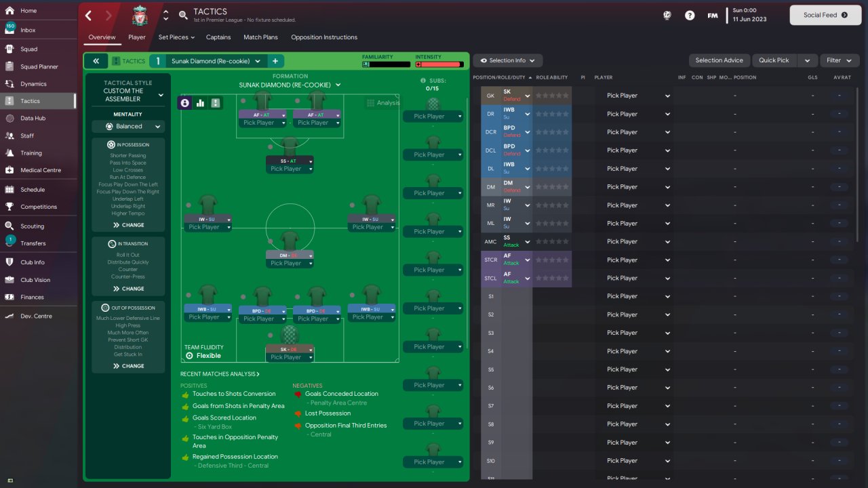Select the SK goalkeeper position on the pitch

(x=290, y=343)
